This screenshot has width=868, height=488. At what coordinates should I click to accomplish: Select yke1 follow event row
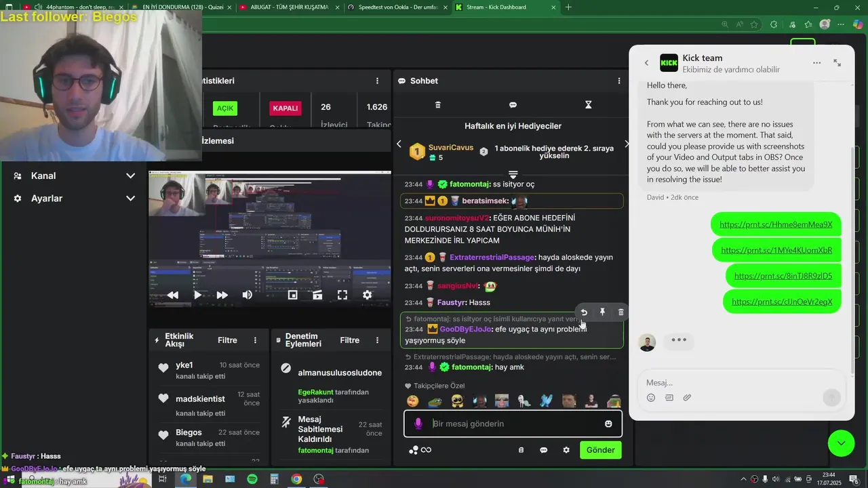pyautogui.click(x=209, y=370)
